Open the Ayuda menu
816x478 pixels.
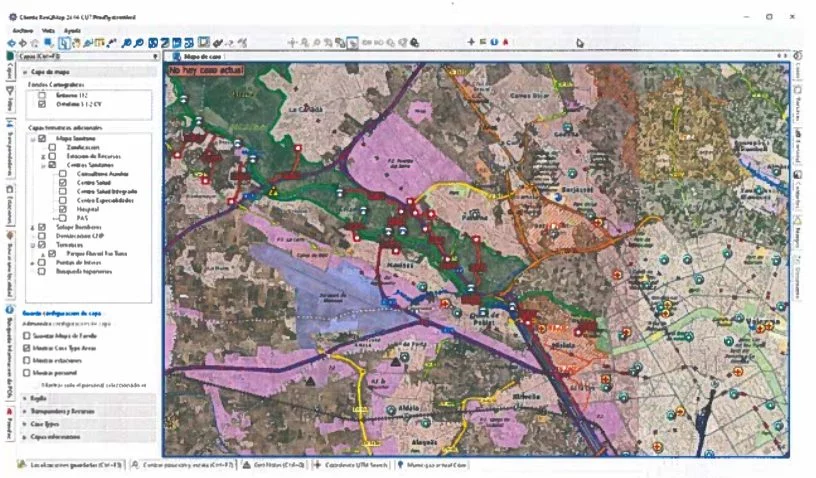pyautogui.click(x=72, y=30)
